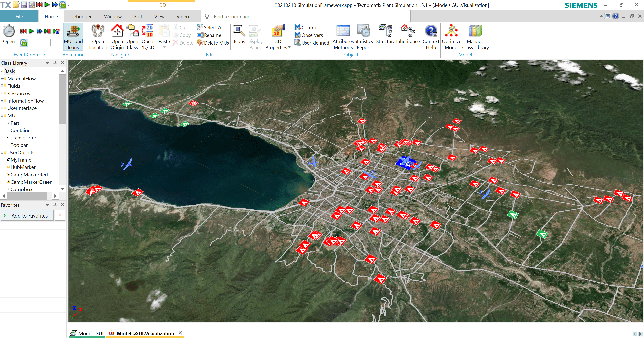
Task: Switch to the .Models.GUI tab
Action: click(87, 333)
